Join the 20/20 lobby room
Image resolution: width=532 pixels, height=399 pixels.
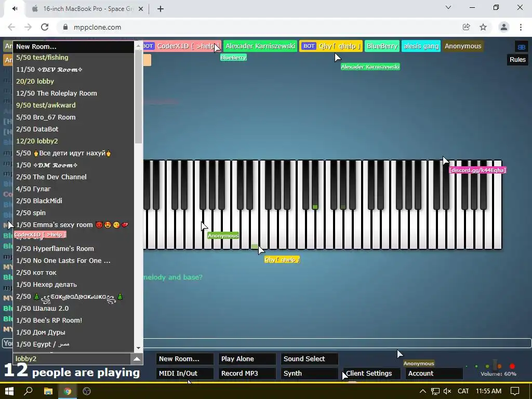click(73, 82)
